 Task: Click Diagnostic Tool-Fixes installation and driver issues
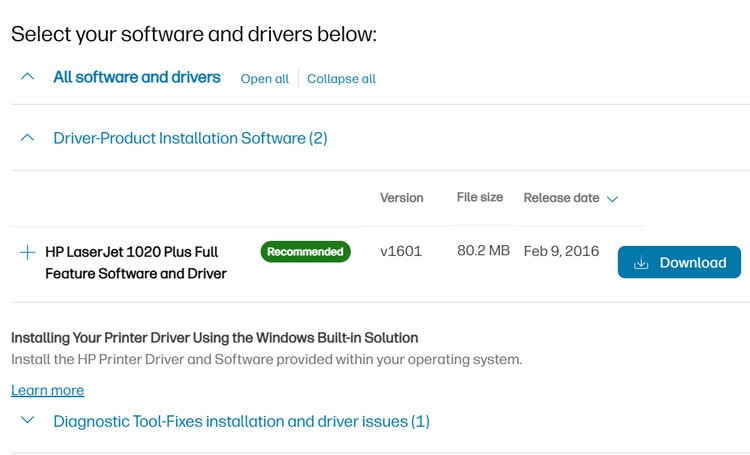tap(242, 422)
